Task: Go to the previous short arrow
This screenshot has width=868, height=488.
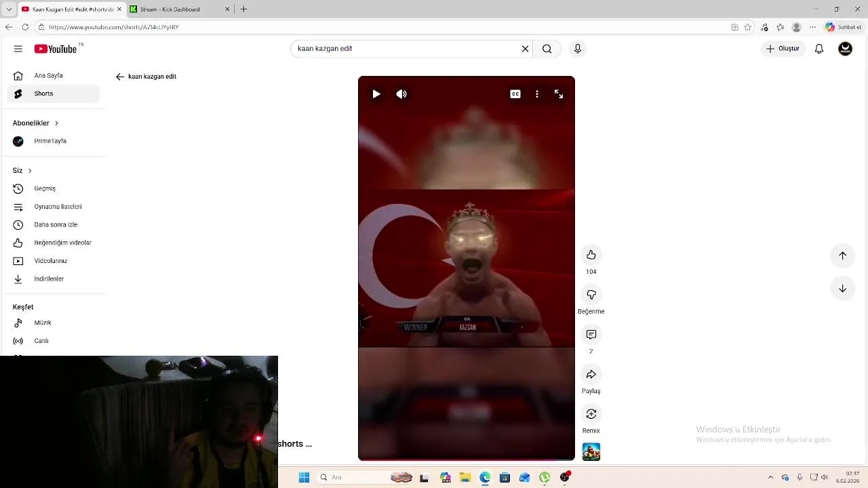Action: pos(842,256)
